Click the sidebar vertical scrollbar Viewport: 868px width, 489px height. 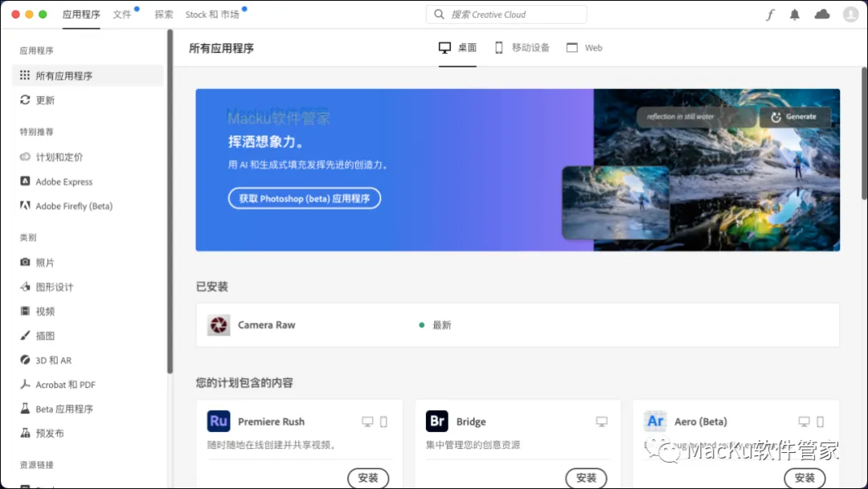(x=170, y=202)
